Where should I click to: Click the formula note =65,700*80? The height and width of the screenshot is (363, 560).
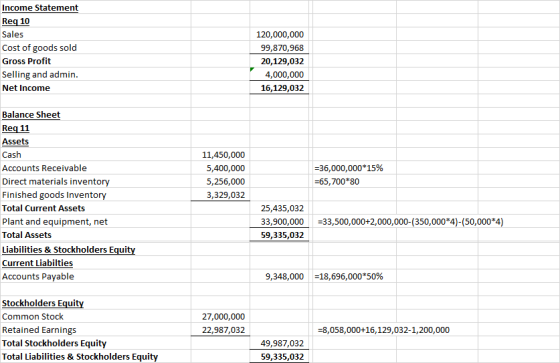(337, 182)
